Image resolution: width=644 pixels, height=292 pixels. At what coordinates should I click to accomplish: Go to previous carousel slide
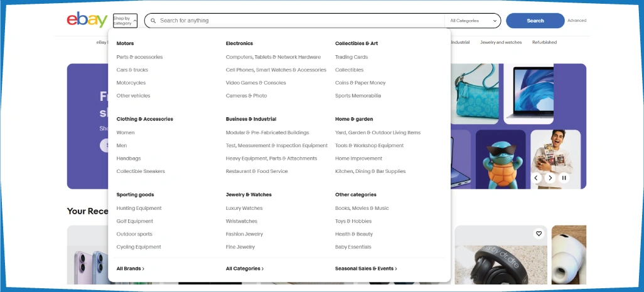coord(536,178)
